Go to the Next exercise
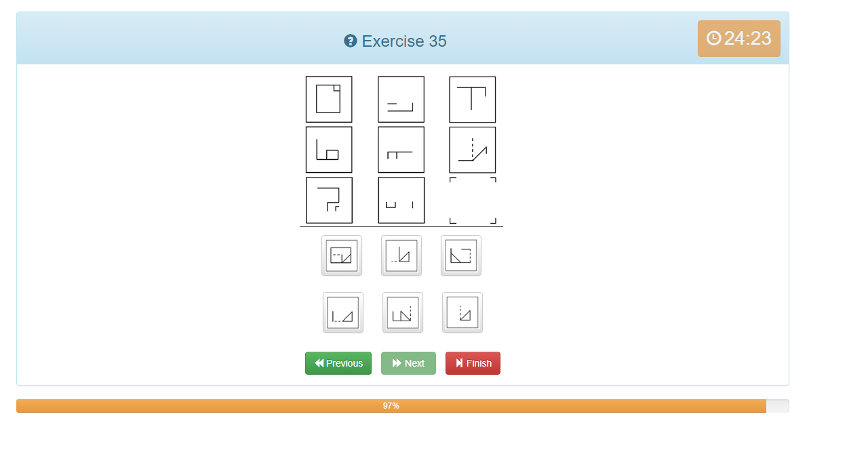Viewport: 868px width, 452px height. click(x=408, y=363)
